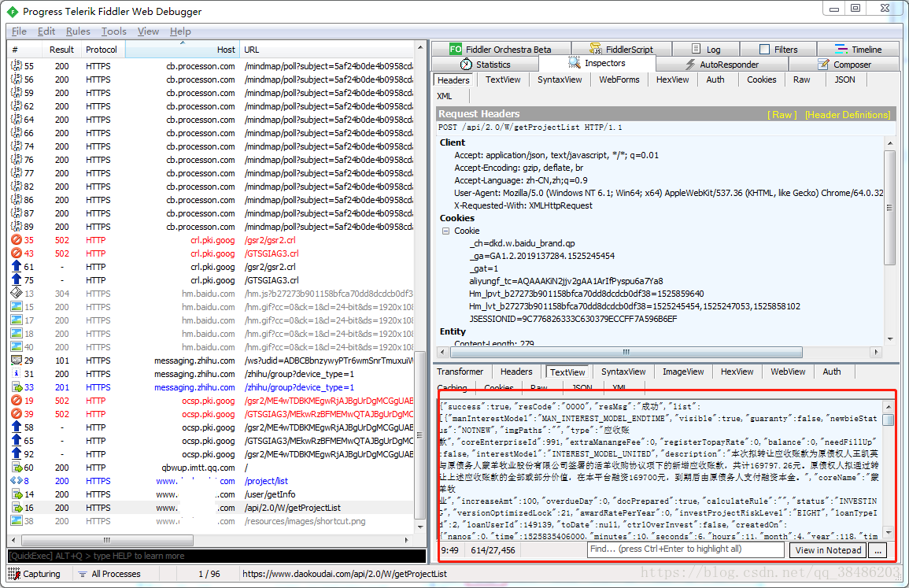This screenshot has width=909, height=588.
Task: Open the Help menu
Action: tap(180, 31)
